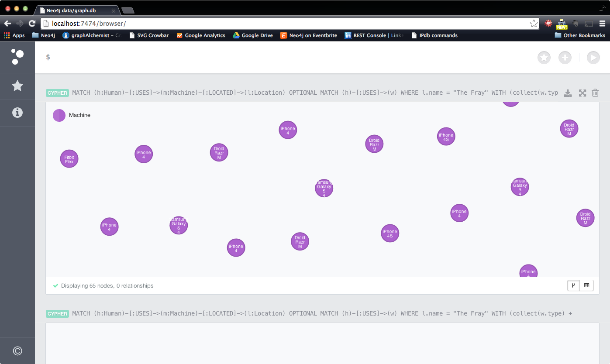This screenshot has width=610, height=364.
Task: Open a new browser tab
Action: pos(128,10)
